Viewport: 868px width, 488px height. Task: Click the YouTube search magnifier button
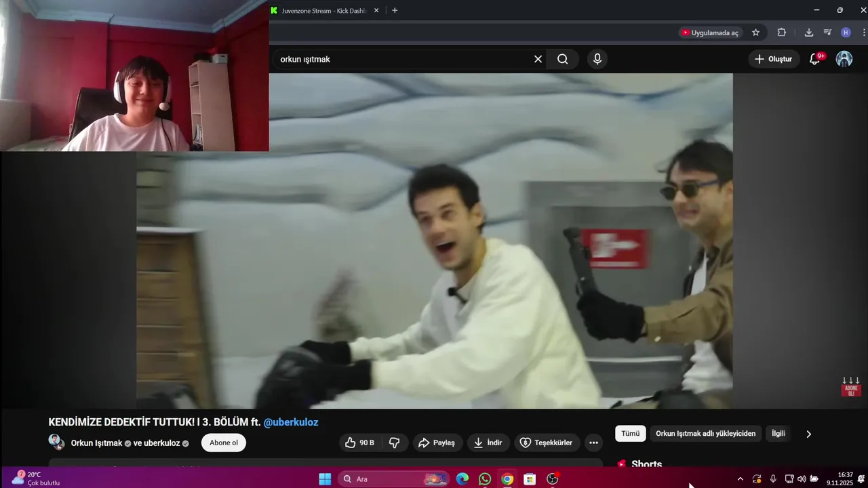[563, 59]
